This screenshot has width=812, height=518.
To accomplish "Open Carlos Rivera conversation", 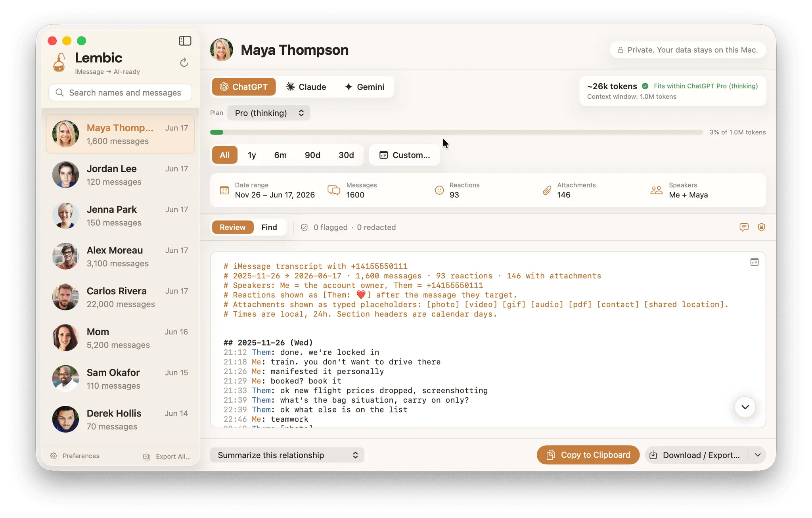I will click(120, 297).
